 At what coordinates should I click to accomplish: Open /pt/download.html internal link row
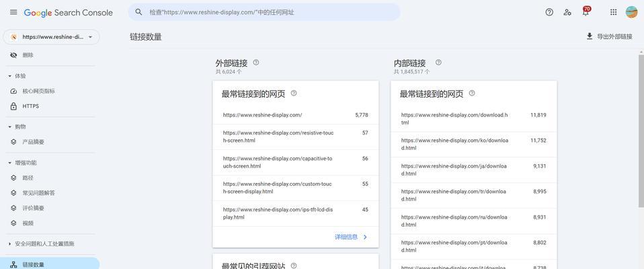point(473,246)
